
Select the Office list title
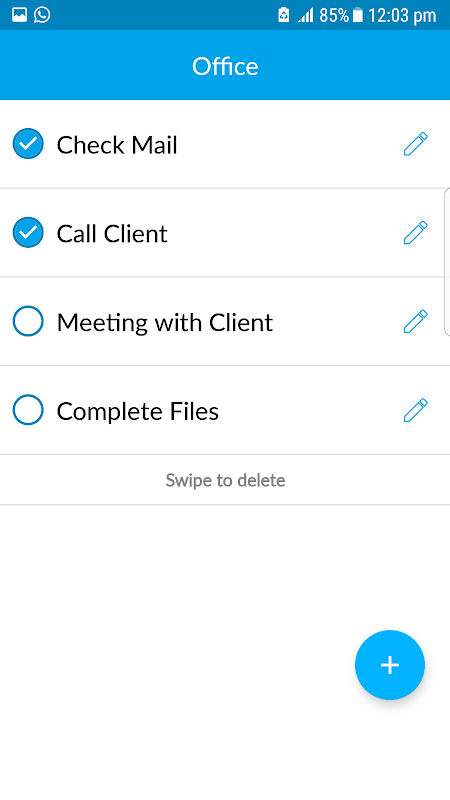coord(225,66)
